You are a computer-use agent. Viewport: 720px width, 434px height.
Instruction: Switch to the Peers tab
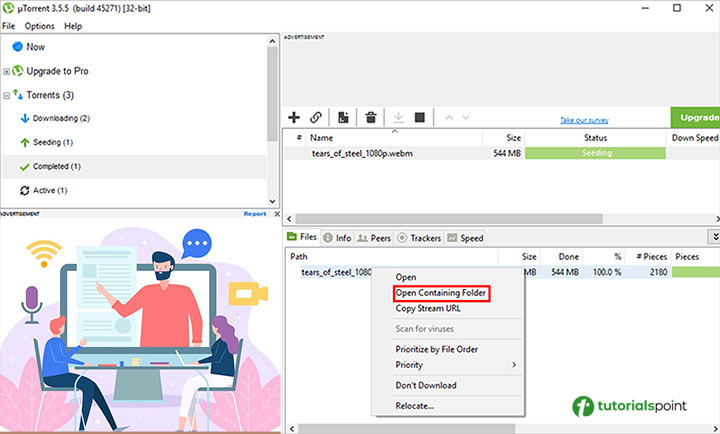pos(374,238)
